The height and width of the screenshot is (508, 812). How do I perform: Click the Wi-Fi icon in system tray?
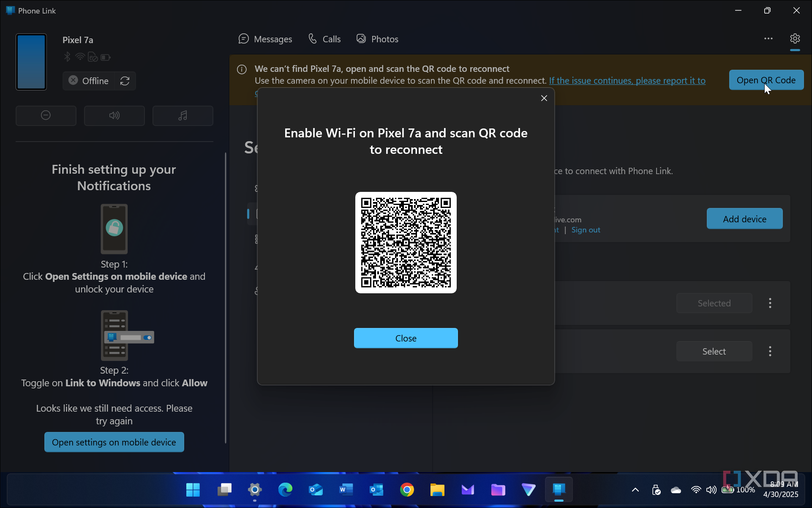[695, 490]
